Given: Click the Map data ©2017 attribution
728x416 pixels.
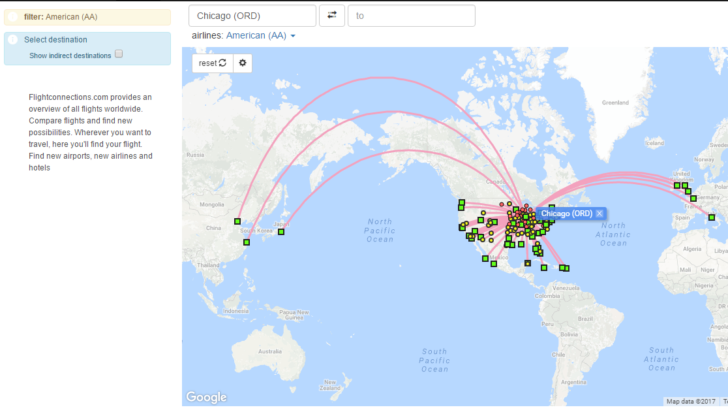Looking at the screenshot, I should pos(691,401).
